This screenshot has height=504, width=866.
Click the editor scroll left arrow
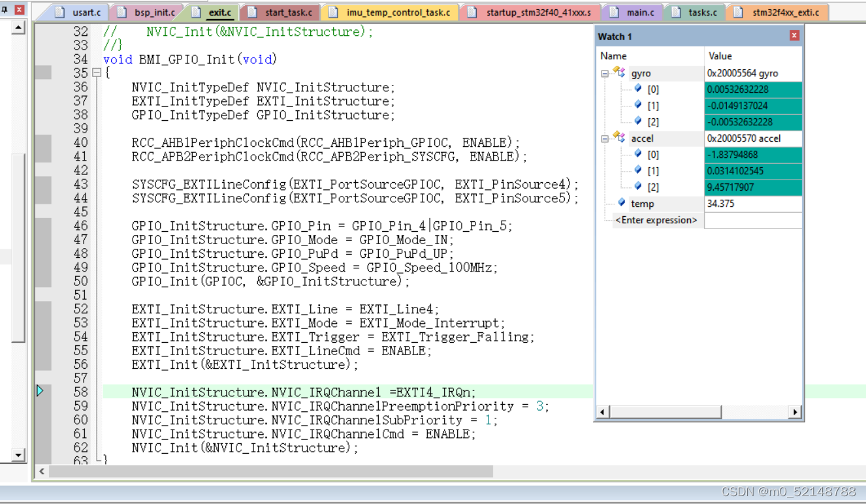42,471
